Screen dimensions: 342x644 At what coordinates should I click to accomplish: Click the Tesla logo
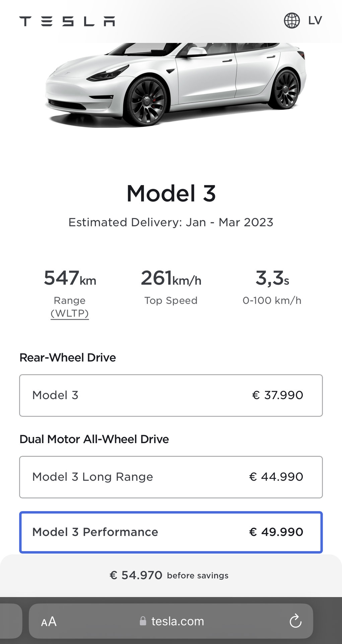coord(67,21)
